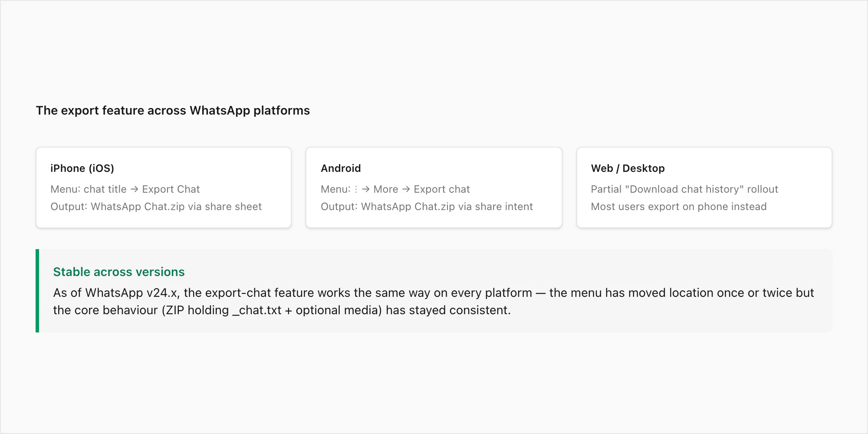Click the "Stable across versions" callout heading
This screenshot has width=868, height=434.
[119, 272]
